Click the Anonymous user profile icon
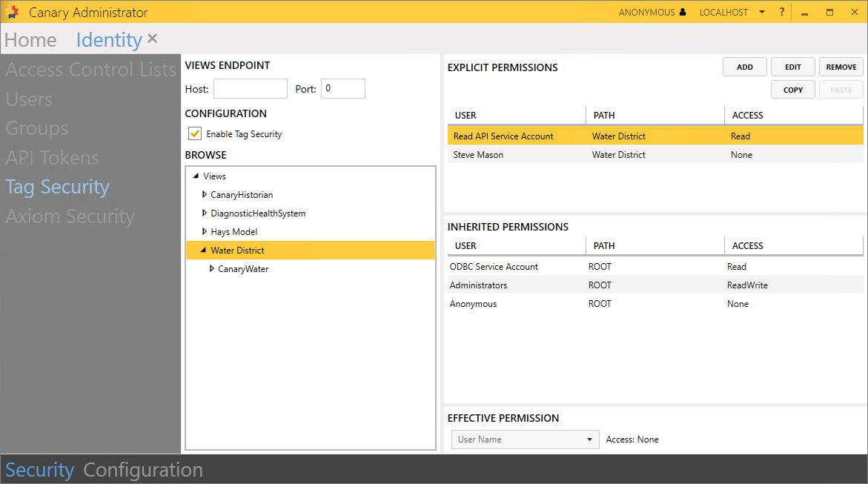 click(683, 13)
